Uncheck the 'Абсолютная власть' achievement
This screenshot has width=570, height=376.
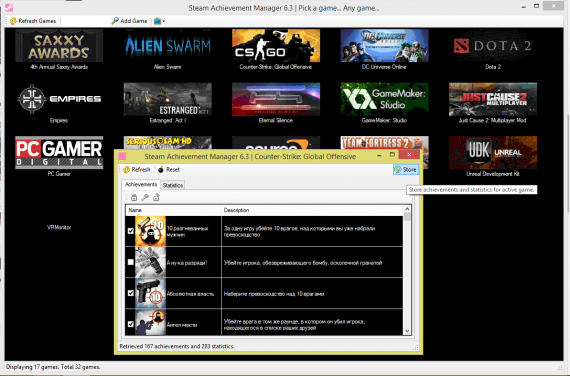click(x=131, y=293)
